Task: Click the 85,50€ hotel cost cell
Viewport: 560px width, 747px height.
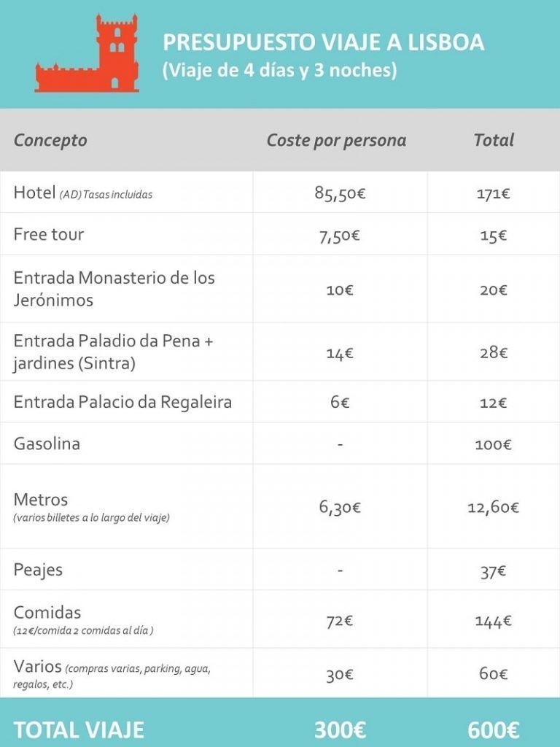Action: (x=340, y=193)
